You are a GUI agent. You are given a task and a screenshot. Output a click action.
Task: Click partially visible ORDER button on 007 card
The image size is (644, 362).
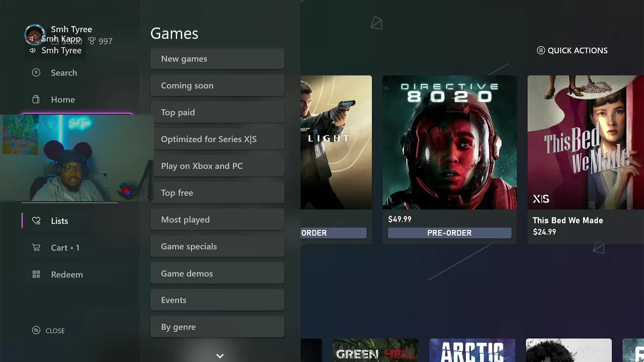(334, 233)
